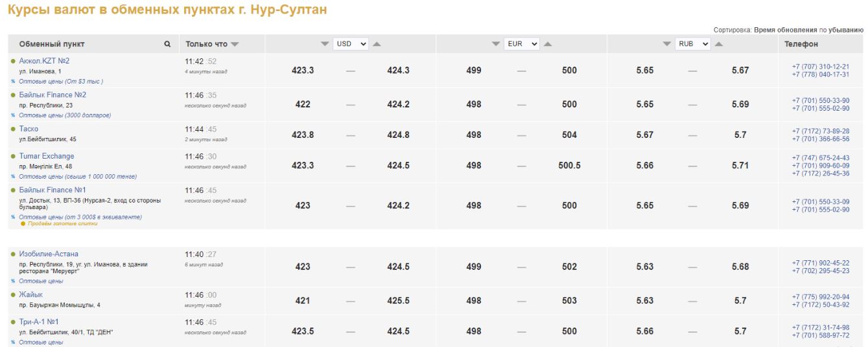Open the Жайык exchange point link
Image resolution: width=868 pixels, height=347 pixels.
(x=31, y=295)
